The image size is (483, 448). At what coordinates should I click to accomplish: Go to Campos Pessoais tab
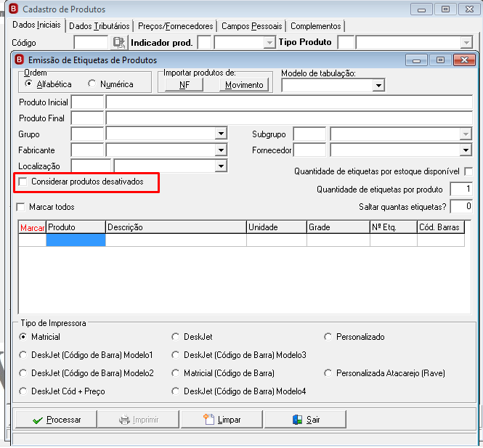251,26
